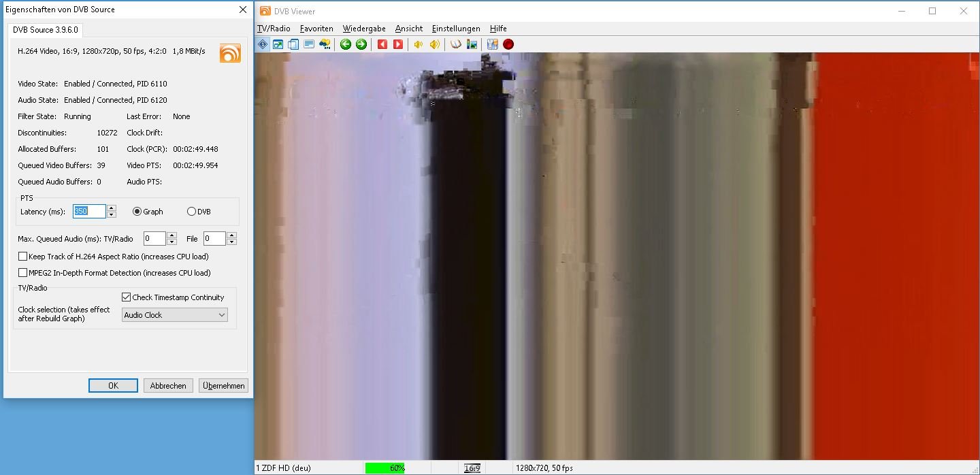Screen dimensions: 980x475
Task: Click the window-with-arrow toolbar icon
Action: pyautogui.click(x=278, y=44)
